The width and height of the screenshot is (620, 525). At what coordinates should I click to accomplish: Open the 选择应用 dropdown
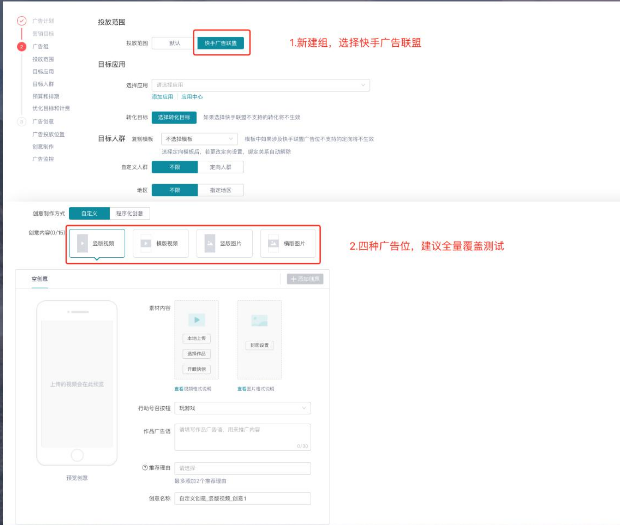coord(260,85)
